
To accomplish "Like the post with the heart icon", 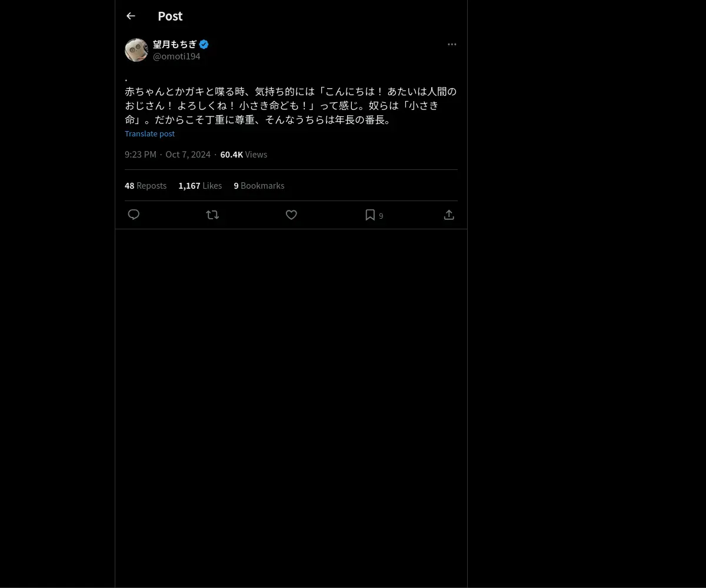I will coord(291,215).
